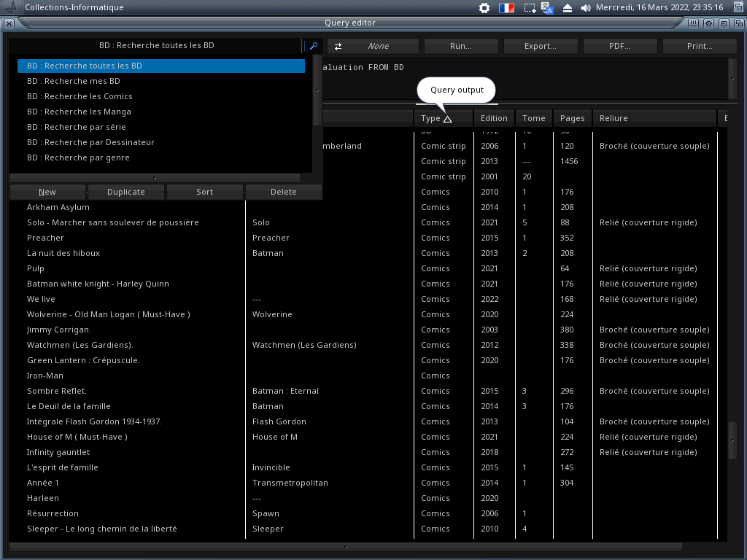Run the query
This screenshot has height=560, width=747.
click(x=461, y=46)
